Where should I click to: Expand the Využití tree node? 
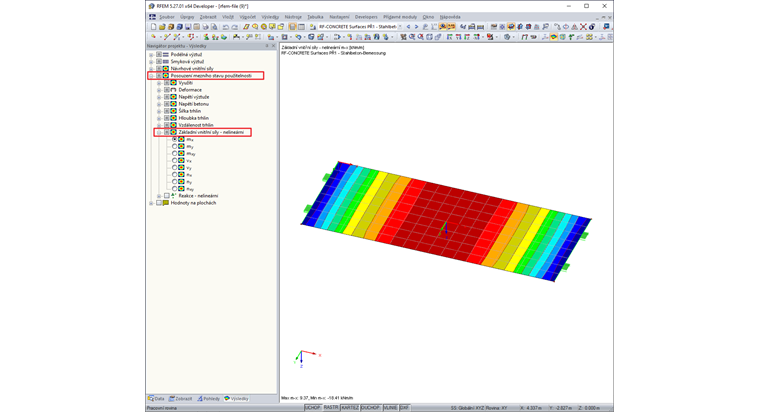click(159, 83)
